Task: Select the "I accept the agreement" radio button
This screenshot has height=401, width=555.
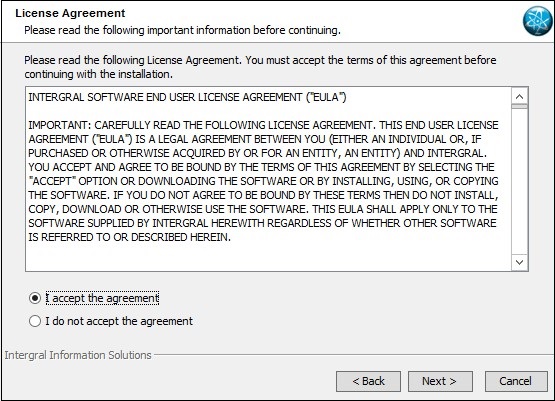Action: point(35,298)
